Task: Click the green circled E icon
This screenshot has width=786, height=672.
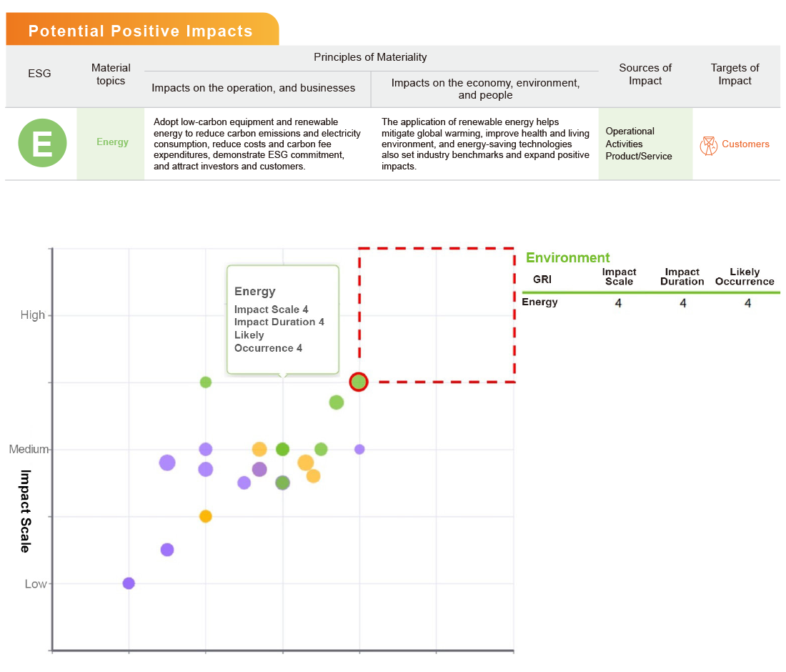Action: point(42,143)
